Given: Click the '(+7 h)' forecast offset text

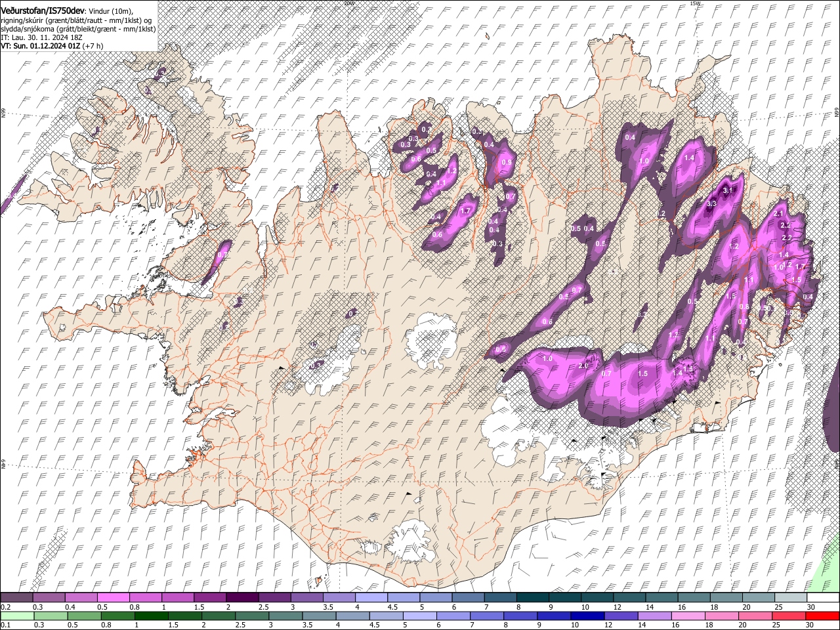Looking at the screenshot, I should 93,46.
